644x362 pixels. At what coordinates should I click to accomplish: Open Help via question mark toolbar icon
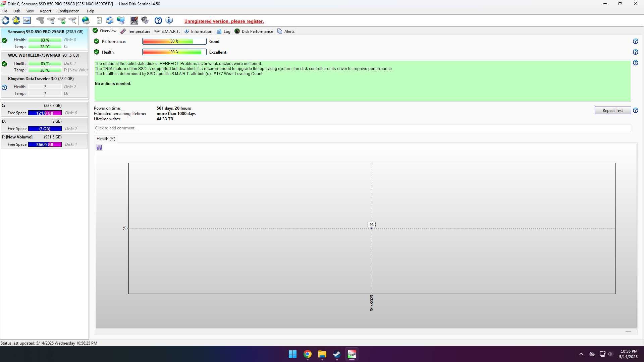158,21
